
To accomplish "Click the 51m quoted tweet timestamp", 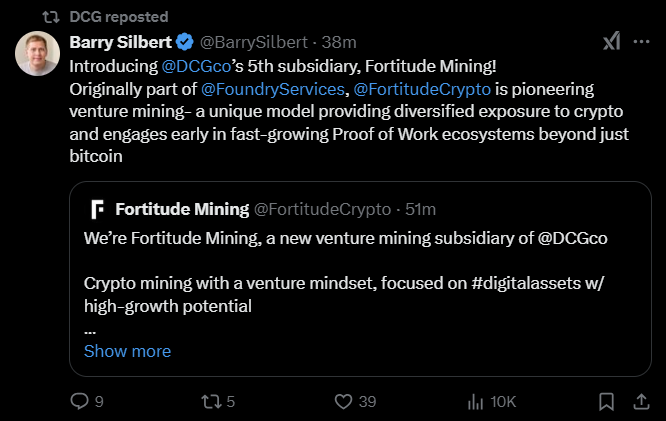I will 421,209.
